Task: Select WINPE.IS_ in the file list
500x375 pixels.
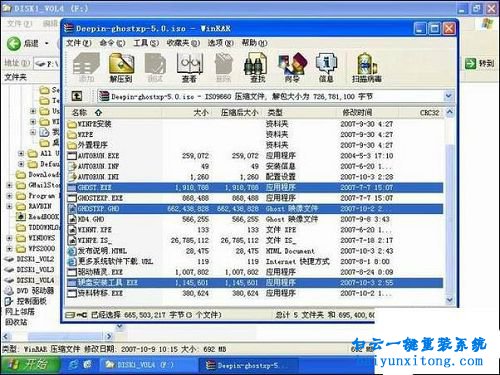Action: coord(255,240)
